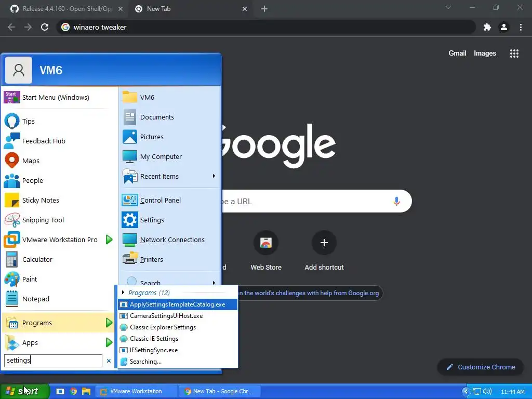Screen dimensions: 532x399
Task: Expand Recent Items submenu arrow
Action: [x=214, y=176]
